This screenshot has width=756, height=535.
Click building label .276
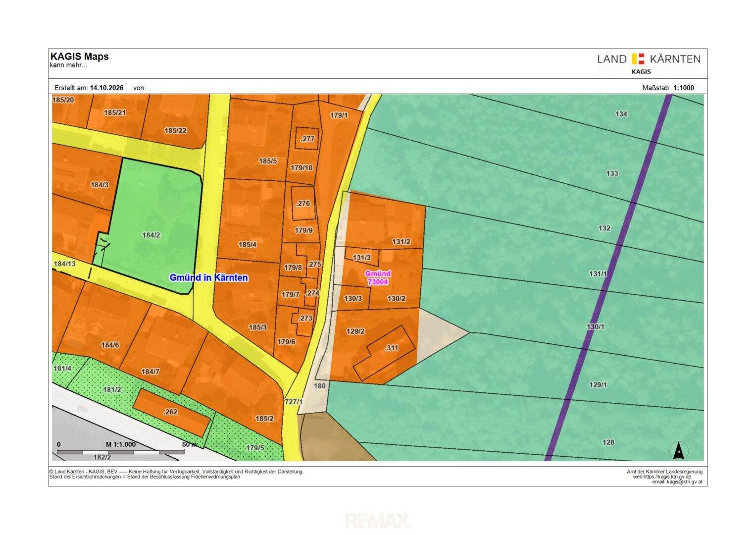coord(302,203)
